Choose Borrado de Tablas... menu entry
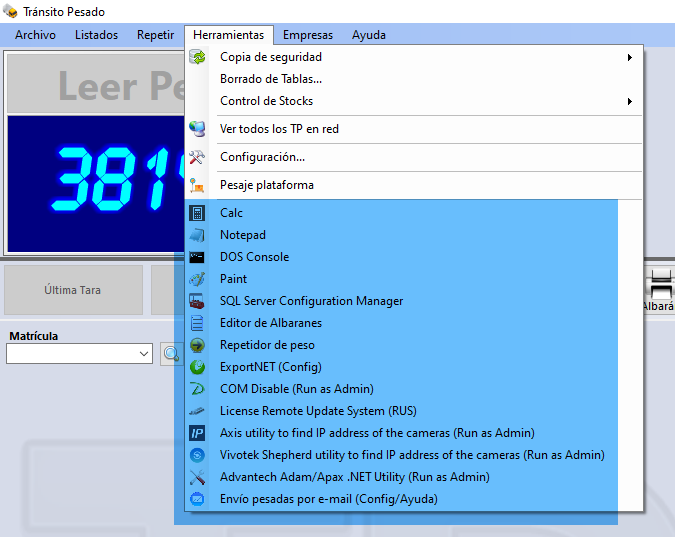The width and height of the screenshot is (675, 537). pos(414,79)
